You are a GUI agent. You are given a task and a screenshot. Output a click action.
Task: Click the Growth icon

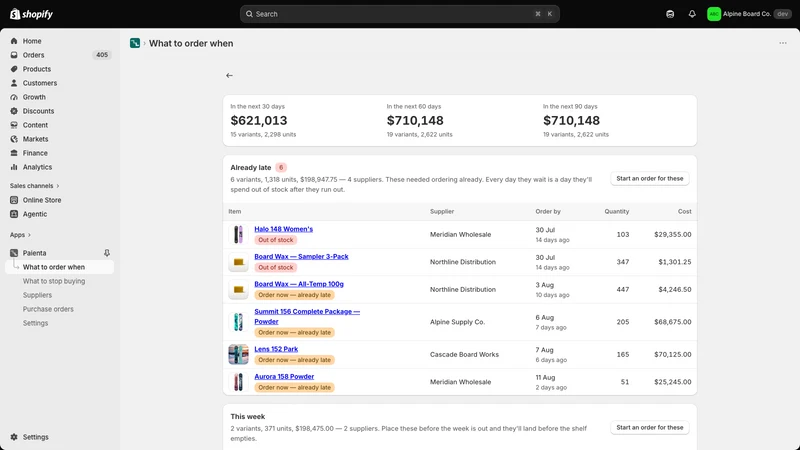pyautogui.click(x=14, y=97)
